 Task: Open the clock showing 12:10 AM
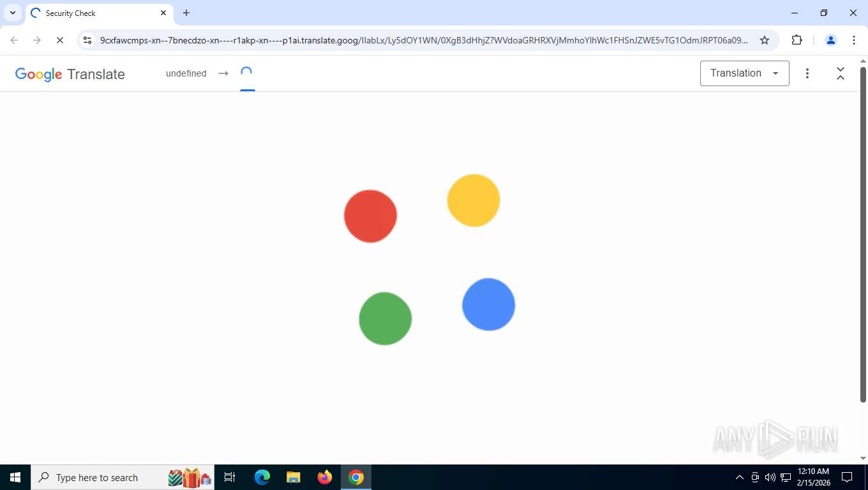pos(814,477)
